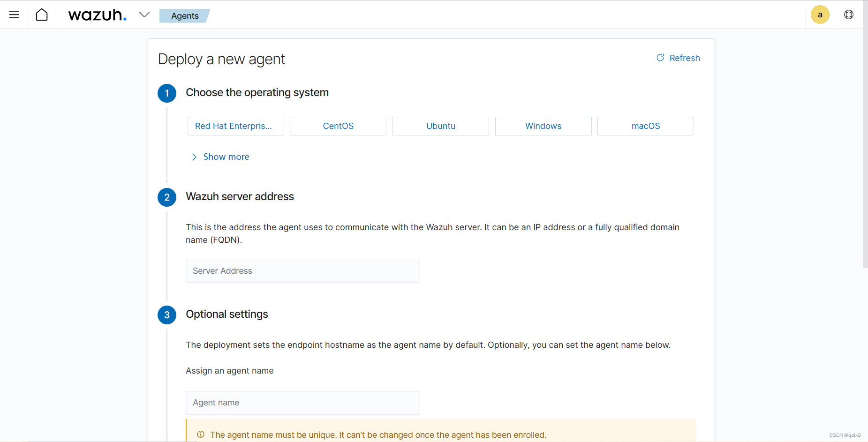868x442 pixels.
Task: Focus the Server Address input field
Action: click(x=303, y=270)
